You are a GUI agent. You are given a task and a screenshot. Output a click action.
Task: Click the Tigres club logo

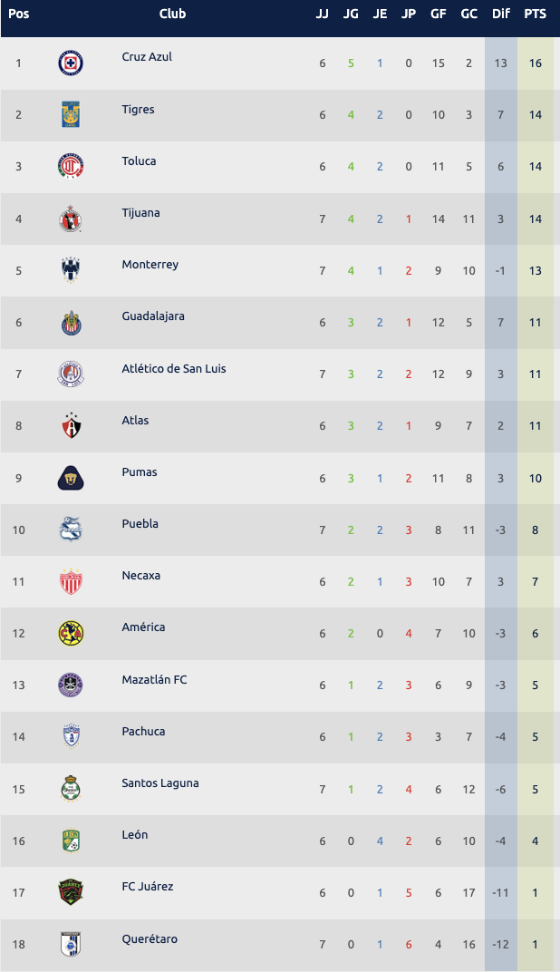(71, 115)
